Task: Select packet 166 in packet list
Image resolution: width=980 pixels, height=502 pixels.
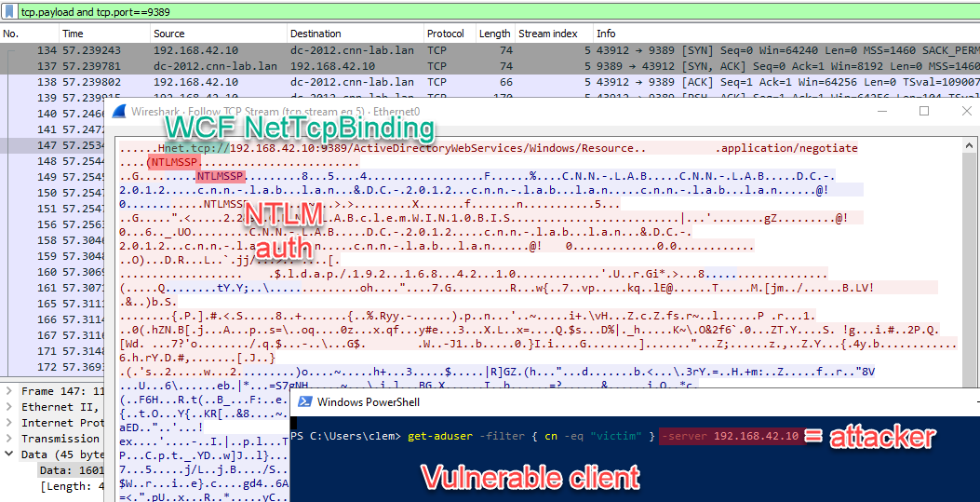Action: (53, 319)
